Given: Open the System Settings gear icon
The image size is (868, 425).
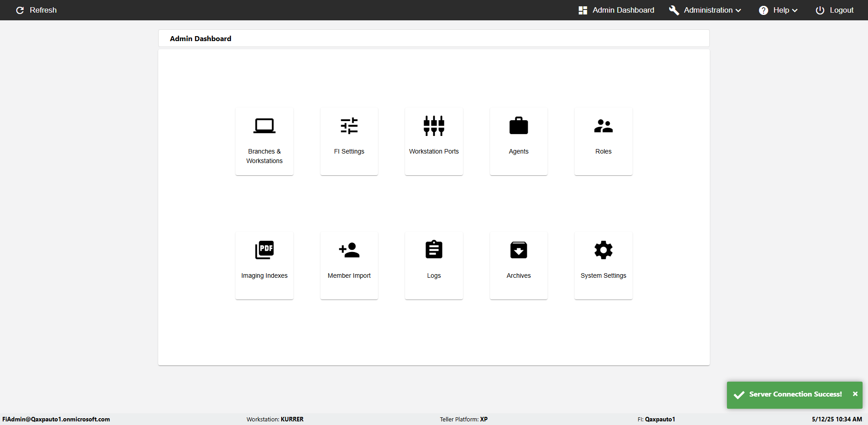Looking at the screenshot, I should (604, 250).
